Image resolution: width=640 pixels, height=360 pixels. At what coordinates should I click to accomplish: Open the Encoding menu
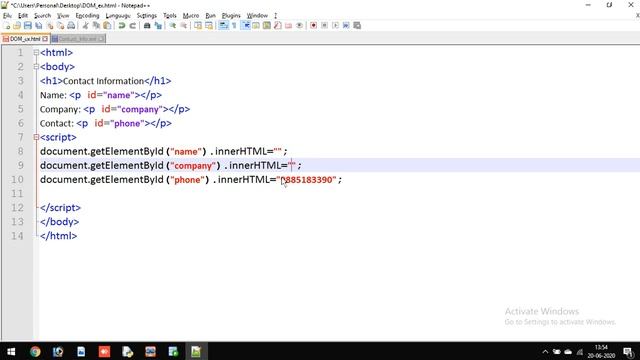(87, 16)
